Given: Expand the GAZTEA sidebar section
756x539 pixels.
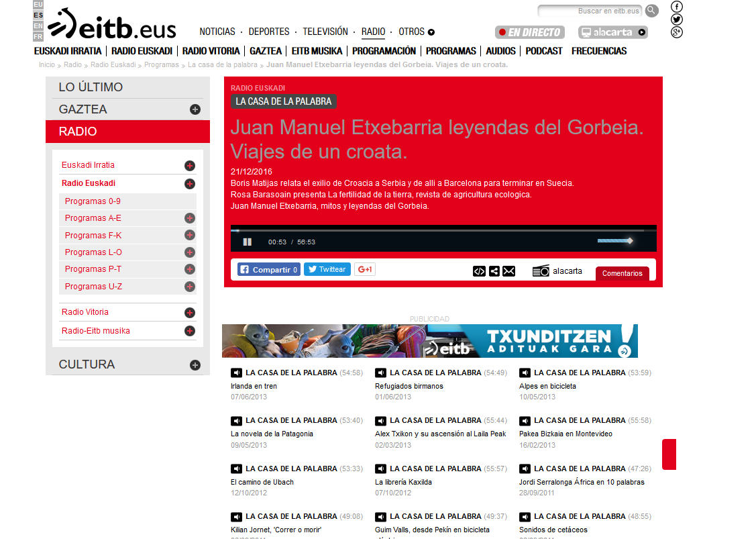Looking at the screenshot, I should point(195,109).
